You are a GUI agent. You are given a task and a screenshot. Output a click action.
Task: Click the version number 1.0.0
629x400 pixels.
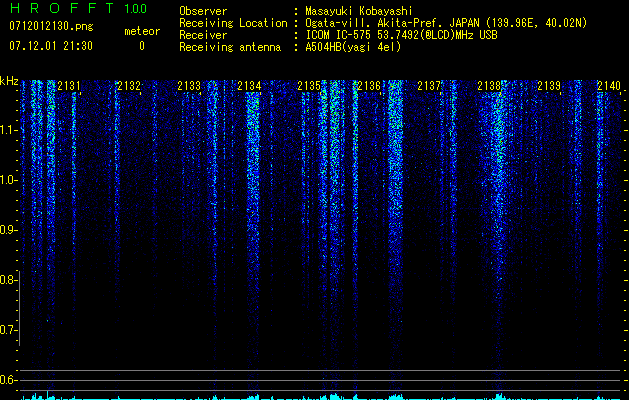coord(136,9)
